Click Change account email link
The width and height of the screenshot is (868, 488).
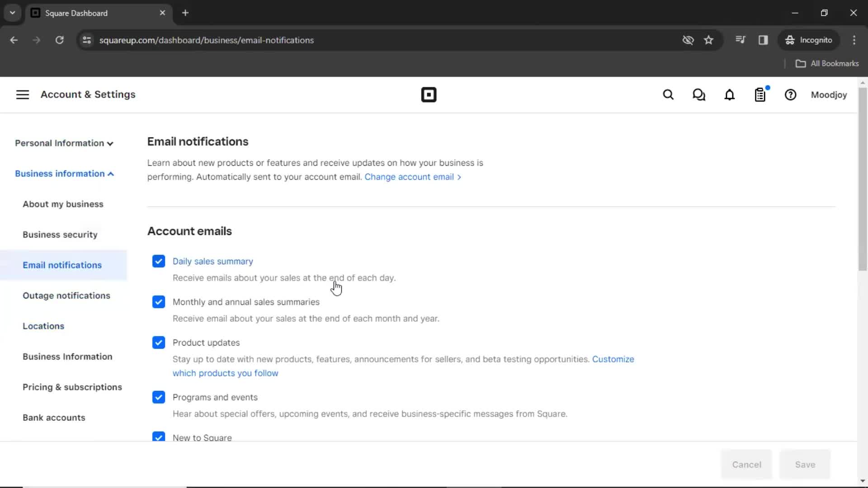point(413,177)
